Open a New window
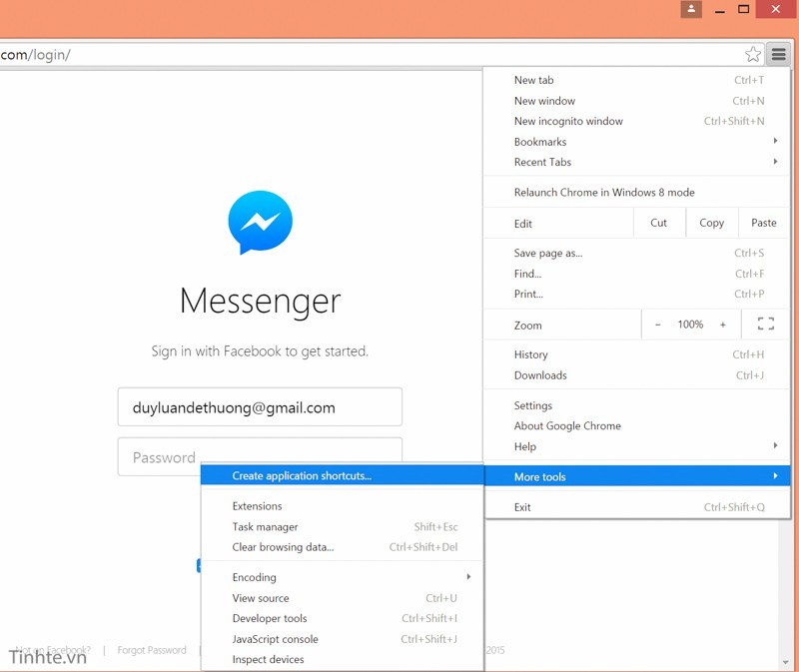799x672 pixels. click(x=637, y=101)
